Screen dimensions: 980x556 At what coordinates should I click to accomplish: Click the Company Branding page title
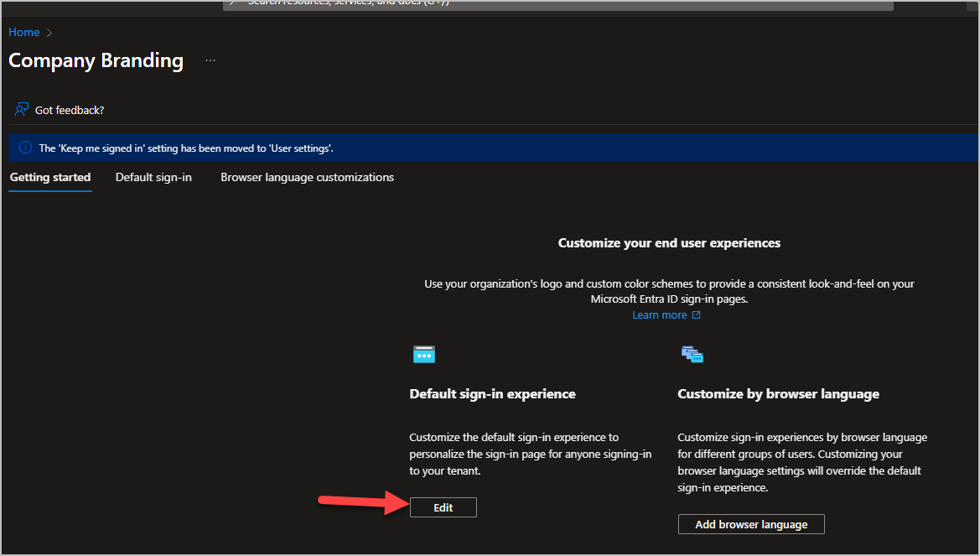pos(96,61)
